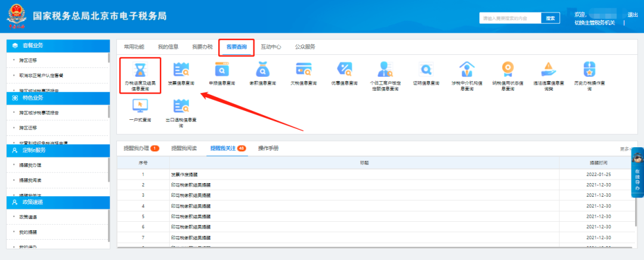
Task: Open the 出口退税信息查询 icon
Action: [x=181, y=106]
